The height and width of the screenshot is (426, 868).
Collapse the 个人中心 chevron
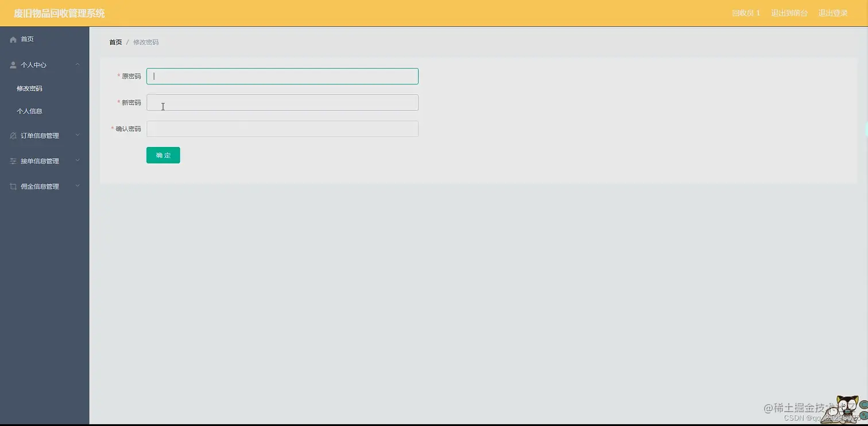[x=77, y=65]
